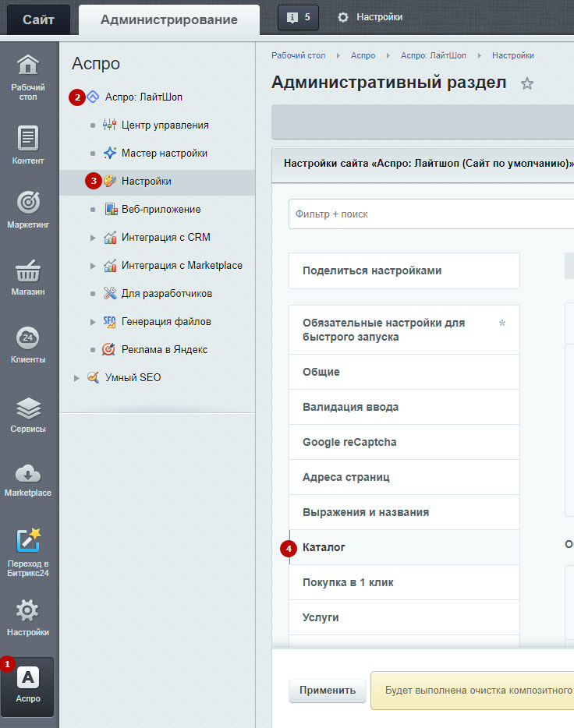Screen dimensions: 574x728
Task: Open tab Настройки сайта «Аспро: Лайтшоп»
Action: [428, 164]
